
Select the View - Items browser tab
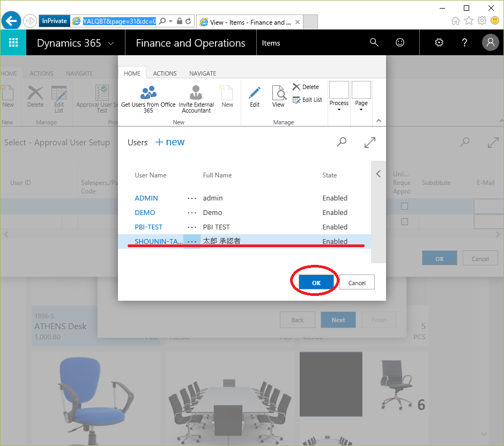pyautogui.click(x=250, y=22)
